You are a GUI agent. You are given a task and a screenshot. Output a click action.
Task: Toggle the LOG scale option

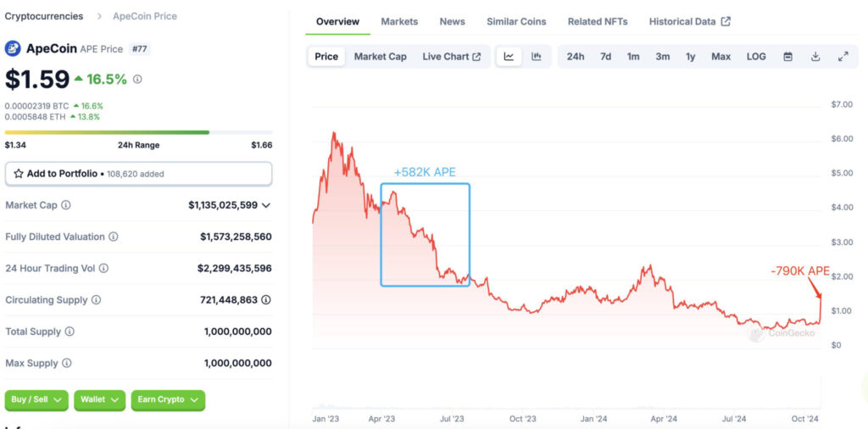(x=756, y=57)
